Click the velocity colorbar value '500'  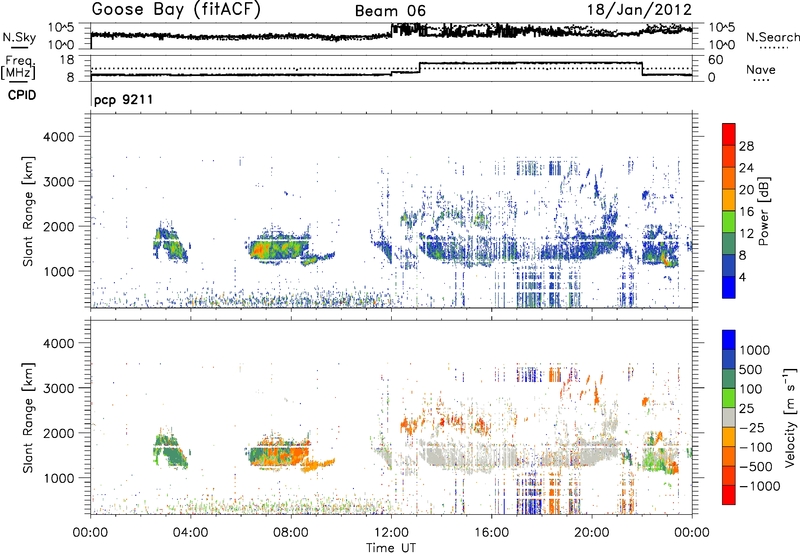pos(751,369)
